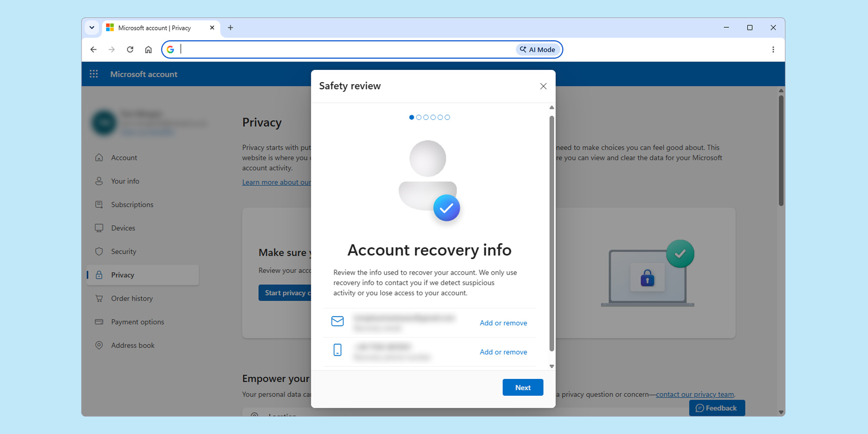The width and height of the screenshot is (868, 434).
Task: Click the recovery email envelope icon
Action: [337, 321]
